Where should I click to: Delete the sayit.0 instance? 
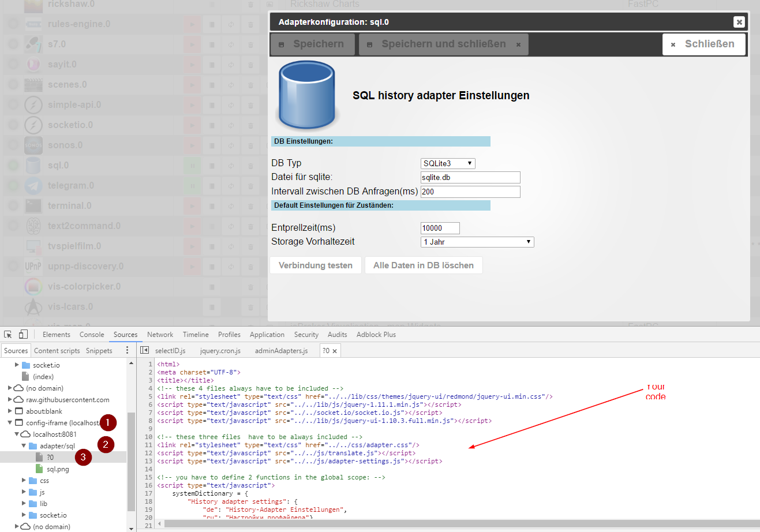250,65
